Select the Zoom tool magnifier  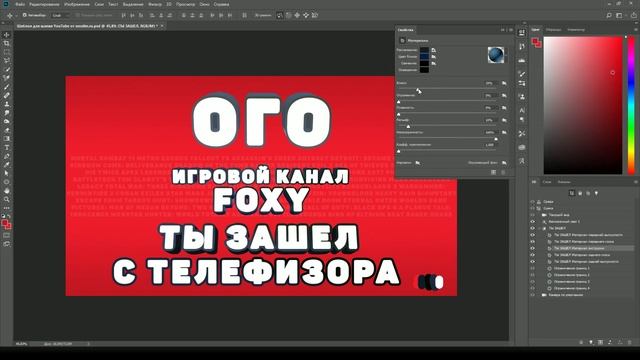7,199
